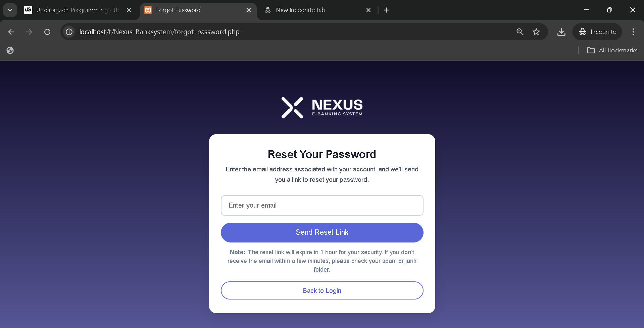Viewport: 644px width, 328px height.
Task: Open the All Bookmarks folder
Action: (x=612, y=50)
